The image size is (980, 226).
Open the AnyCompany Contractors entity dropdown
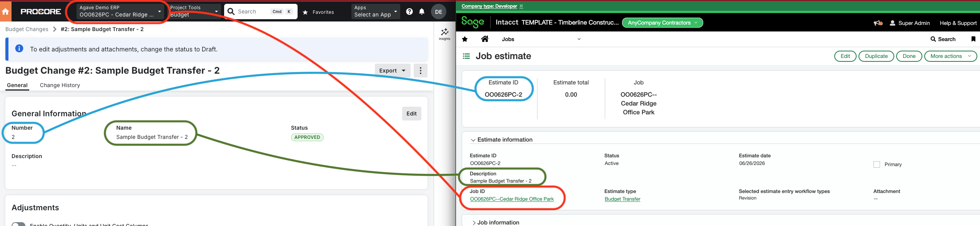coord(662,23)
